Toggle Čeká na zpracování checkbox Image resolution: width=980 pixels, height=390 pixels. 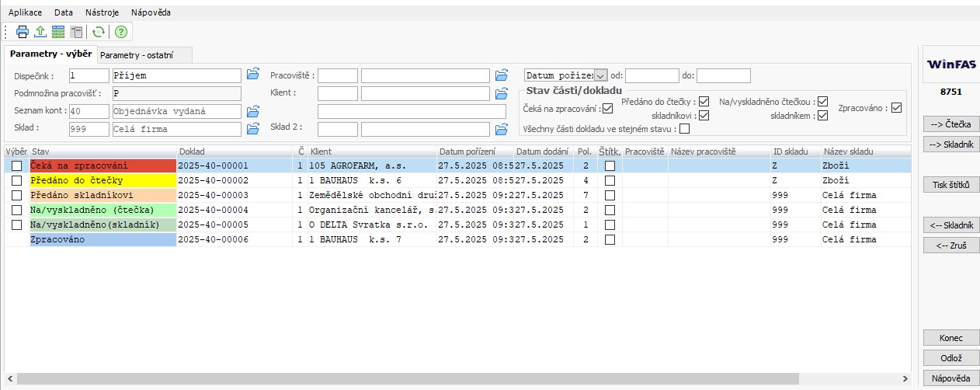[x=608, y=108]
